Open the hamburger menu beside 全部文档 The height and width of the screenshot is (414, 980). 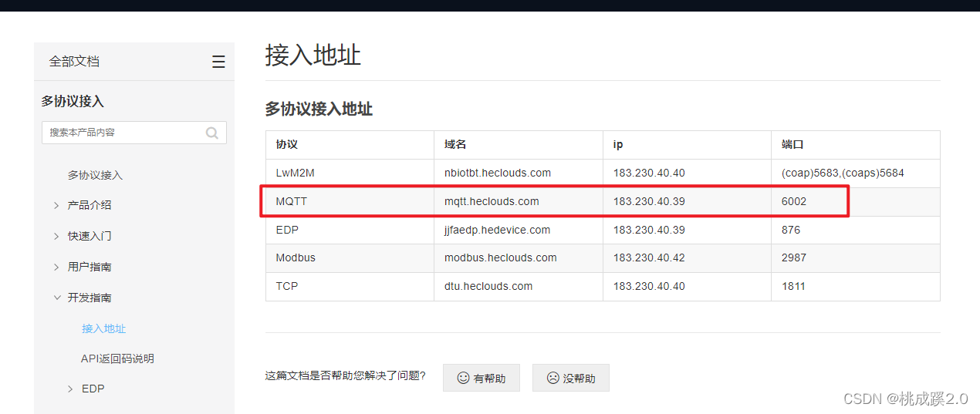coord(218,62)
